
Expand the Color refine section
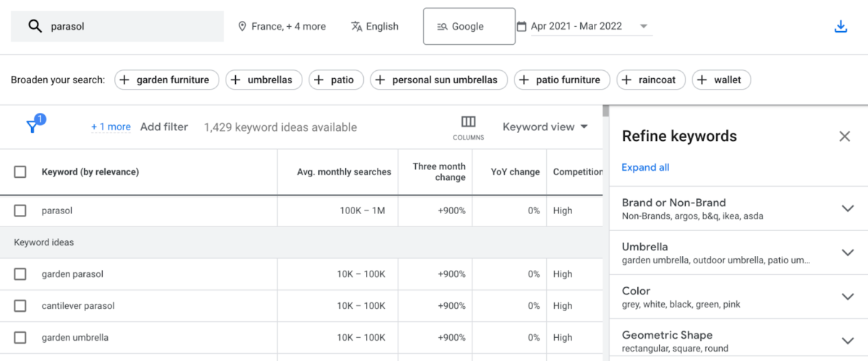coord(848,297)
